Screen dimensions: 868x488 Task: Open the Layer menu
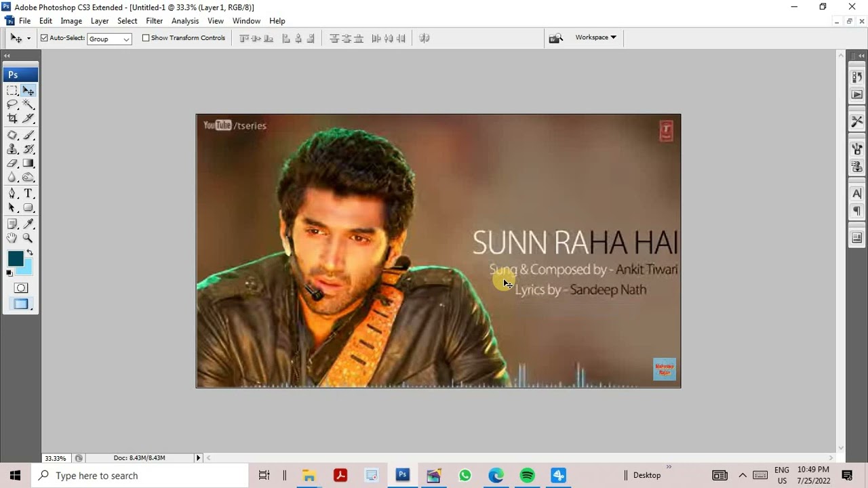(x=100, y=21)
